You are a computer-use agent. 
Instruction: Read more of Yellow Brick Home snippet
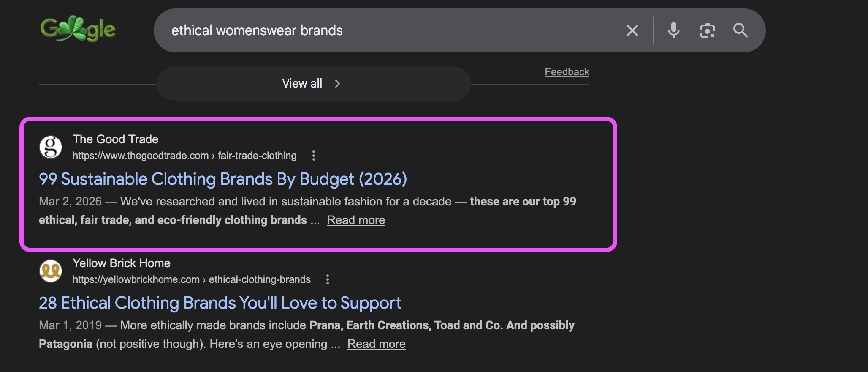(376, 344)
